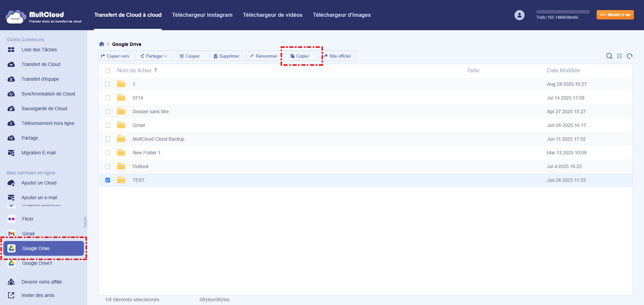Open MultCloud Cloud Backup folder name
This screenshot has height=305, width=644.
click(x=158, y=139)
